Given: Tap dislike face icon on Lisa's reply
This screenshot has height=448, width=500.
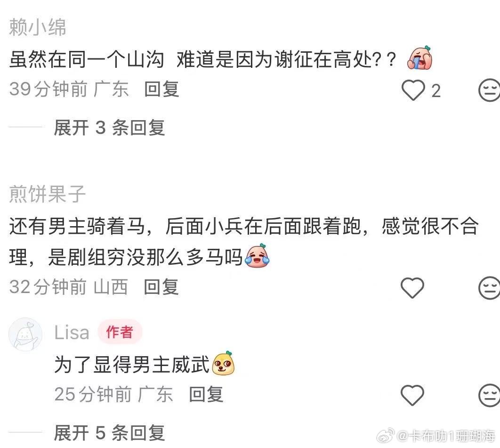Looking at the screenshot, I should coord(490,395).
